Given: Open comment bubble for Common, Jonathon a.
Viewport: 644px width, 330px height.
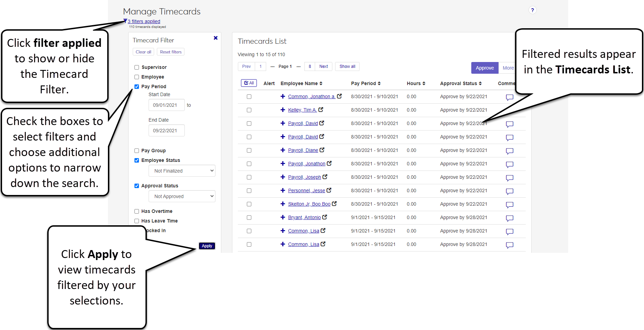Looking at the screenshot, I should tap(510, 97).
